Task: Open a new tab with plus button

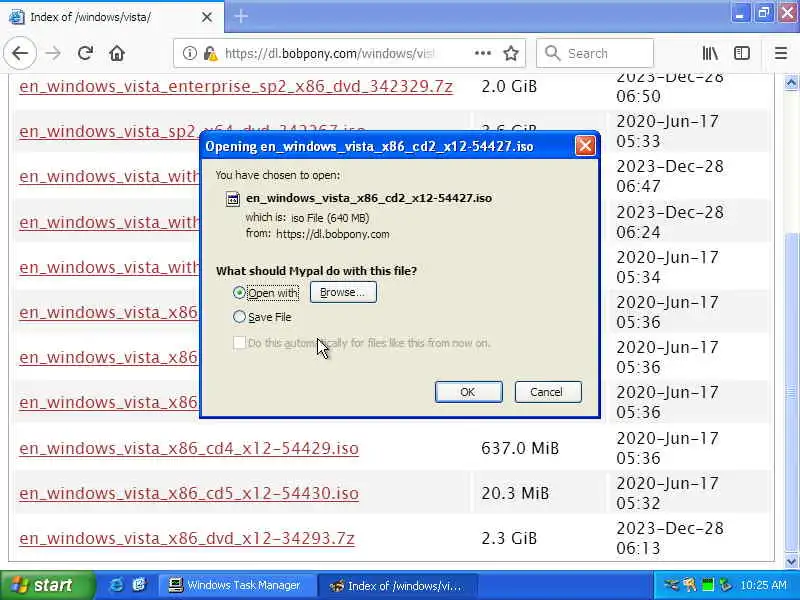Action: [x=241, y=16]
